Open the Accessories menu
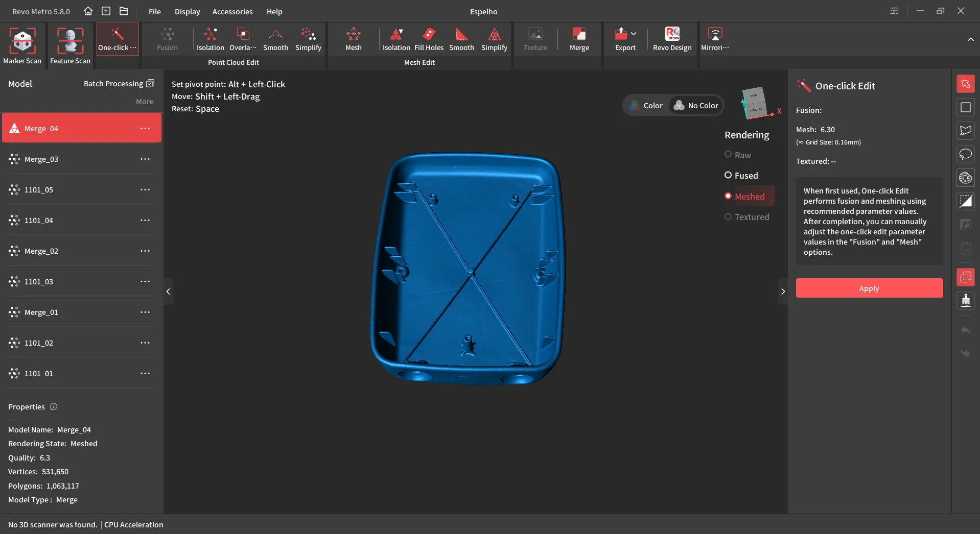The width and height of the screenshot is (980, 534). coord(232,11)
